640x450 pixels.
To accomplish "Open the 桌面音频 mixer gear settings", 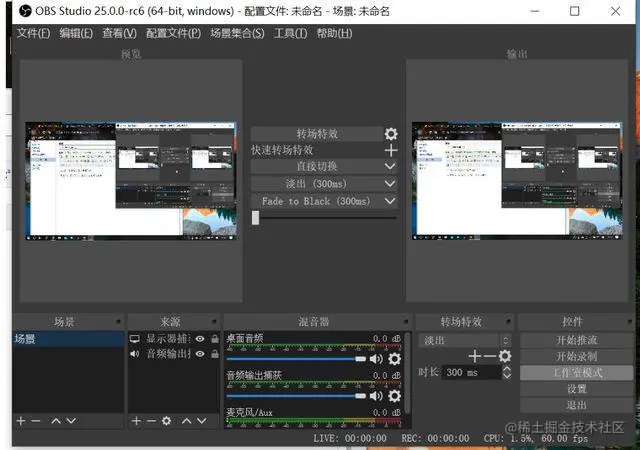I will pos(394,359).
